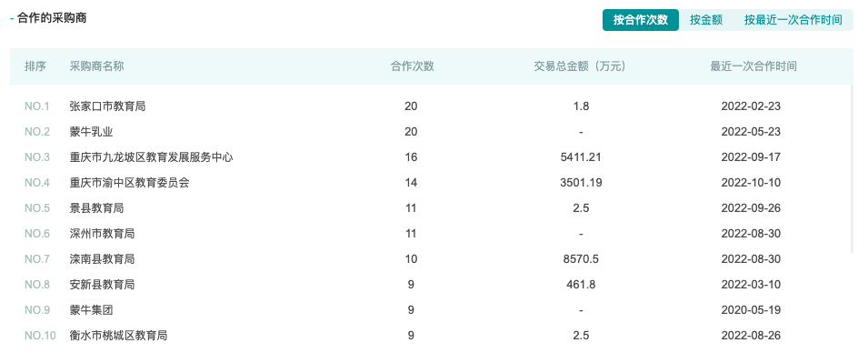Viewport: 868px width, 353px height.
Task: Click the 交易总金额（万元） column header
Action: pyautogui.click(x=580, y=66)
